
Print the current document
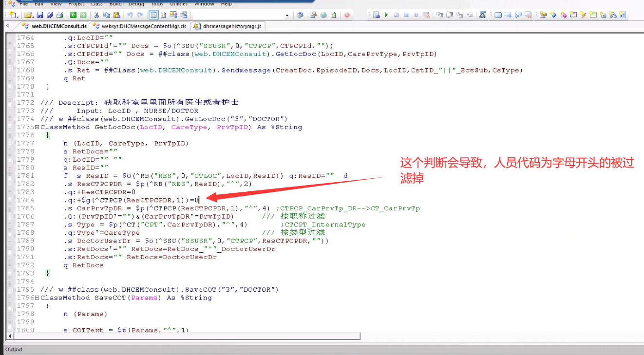click(x=59, y=15)
